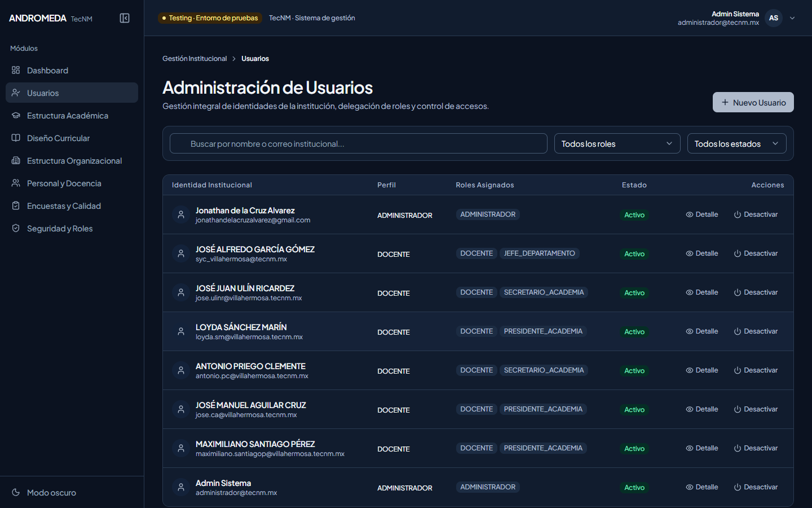Image resolution: width=812 pixels, height=508 pixels.
Task: Click avatar icon of LOYDA SÁNCHEZ MARÍN
Action: pos(181,331)
